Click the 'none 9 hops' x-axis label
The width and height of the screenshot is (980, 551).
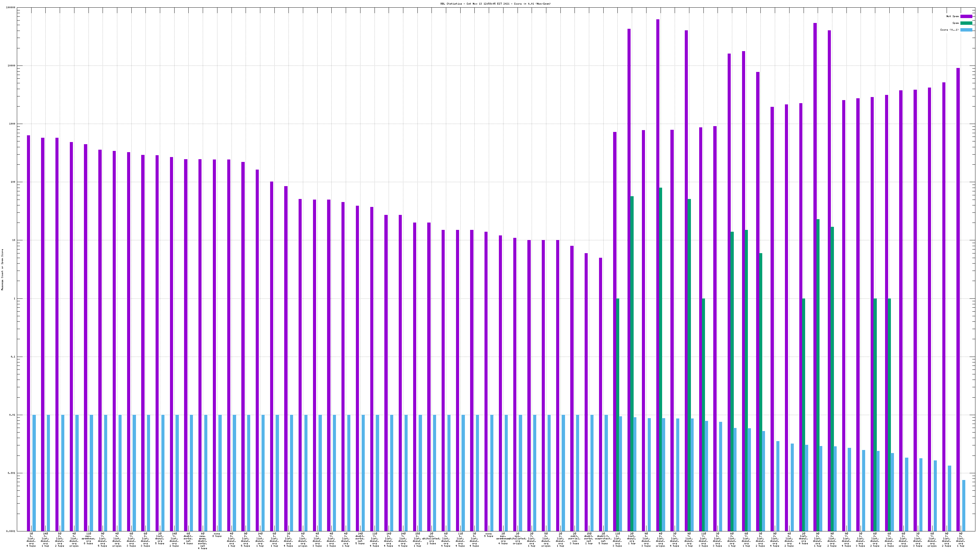(488, 535)
